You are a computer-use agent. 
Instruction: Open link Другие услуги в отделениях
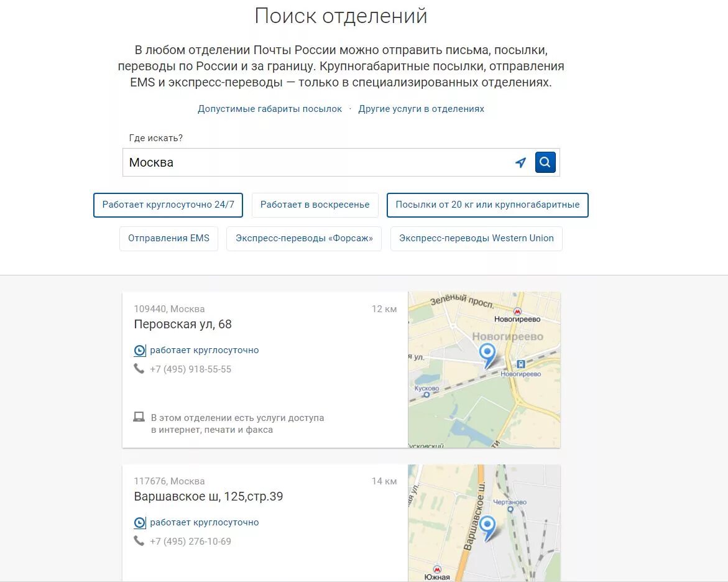(421, 109)
